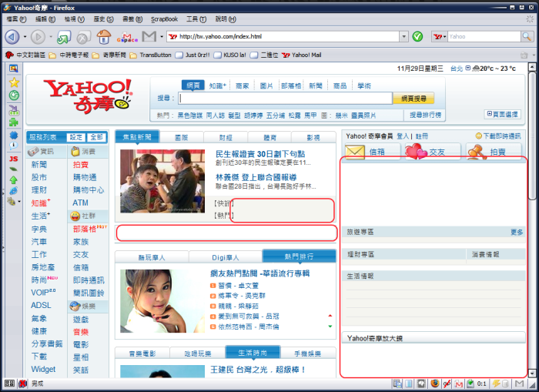
Task: Click the green puzzle piece sidebar icon
Action: click(14, 121)
